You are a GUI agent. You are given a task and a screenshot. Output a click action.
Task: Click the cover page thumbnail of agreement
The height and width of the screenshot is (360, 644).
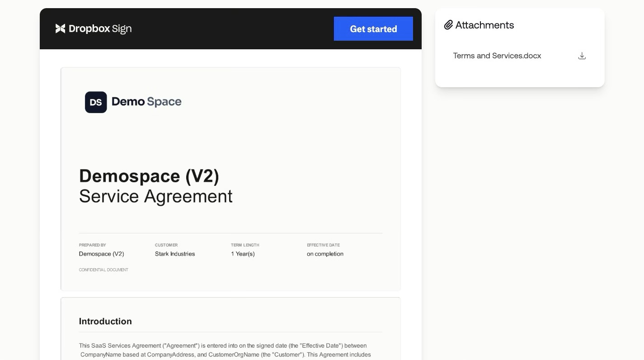(230, 179)
